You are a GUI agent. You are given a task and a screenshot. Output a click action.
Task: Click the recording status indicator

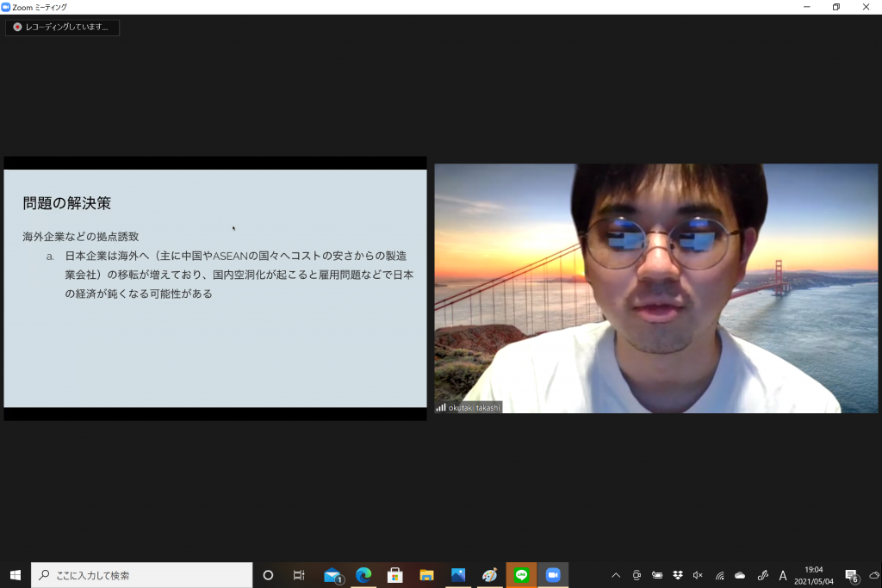coord(62,28)
